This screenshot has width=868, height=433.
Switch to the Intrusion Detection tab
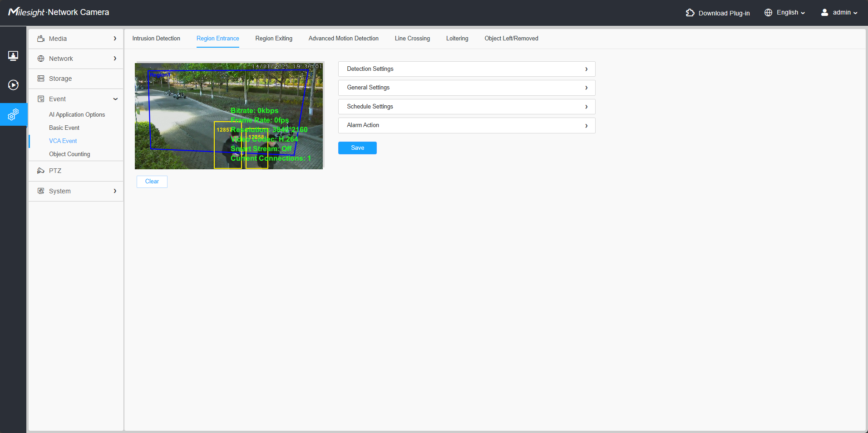[x=156, y=39]
